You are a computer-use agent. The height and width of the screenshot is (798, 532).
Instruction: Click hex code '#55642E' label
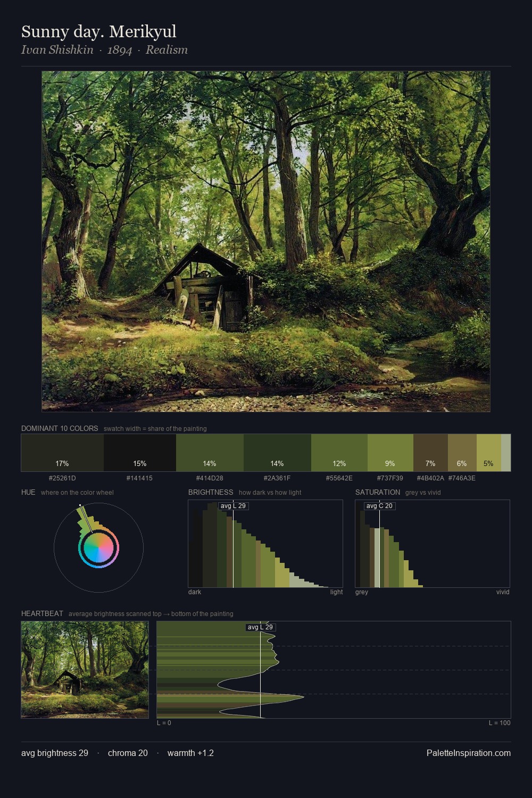(x=339, y=478)
